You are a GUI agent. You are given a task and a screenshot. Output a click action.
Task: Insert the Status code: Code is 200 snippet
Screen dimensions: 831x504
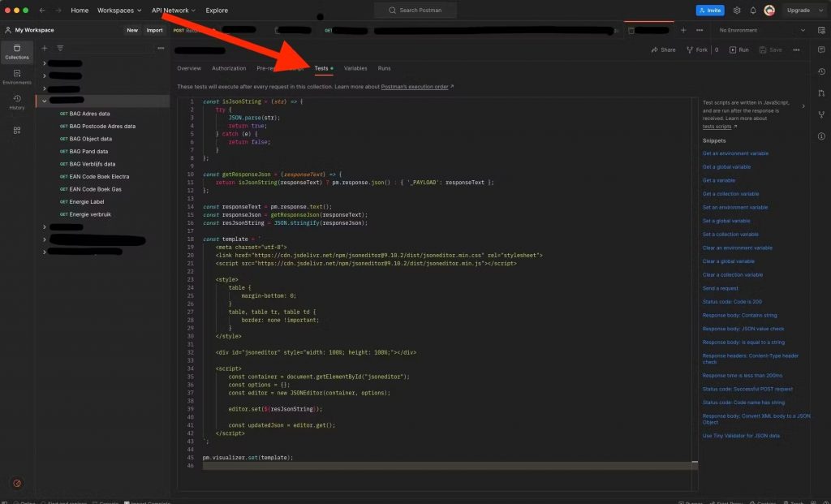click(732, 301)
